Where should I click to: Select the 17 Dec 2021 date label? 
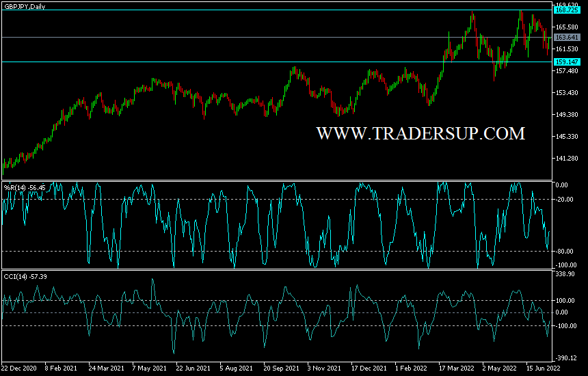point(369,368)
